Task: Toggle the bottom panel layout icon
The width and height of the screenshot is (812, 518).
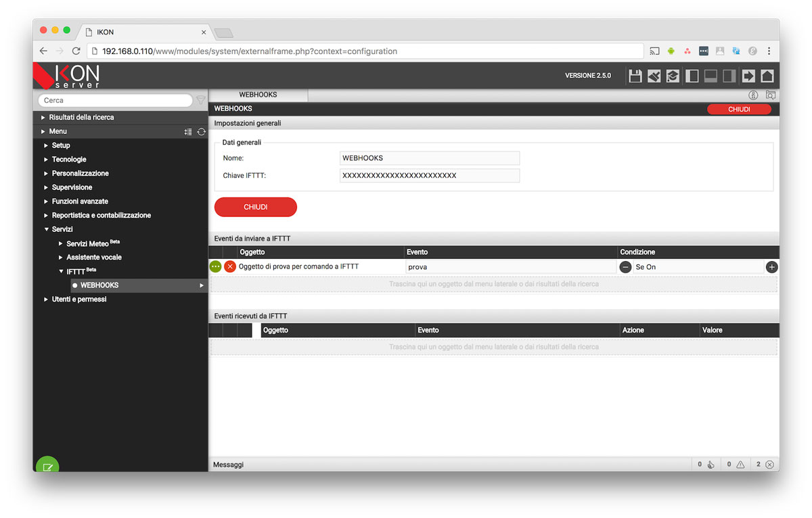Action: tap(710, 76)
